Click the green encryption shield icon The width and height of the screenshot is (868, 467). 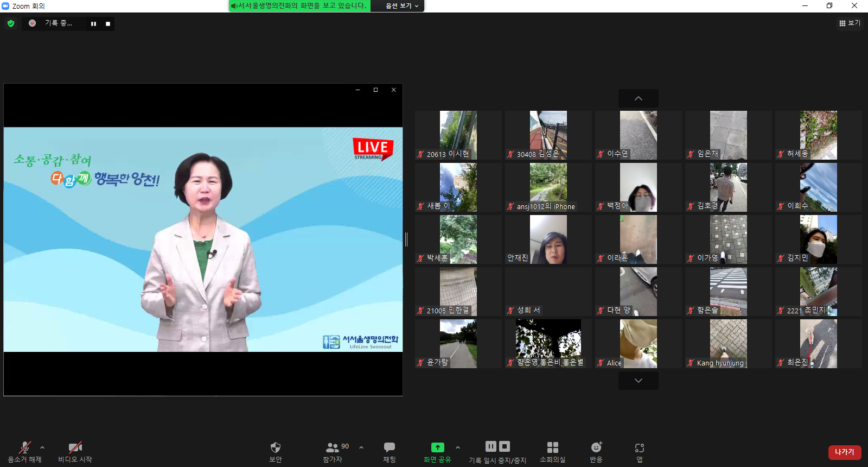pos(11,23)
